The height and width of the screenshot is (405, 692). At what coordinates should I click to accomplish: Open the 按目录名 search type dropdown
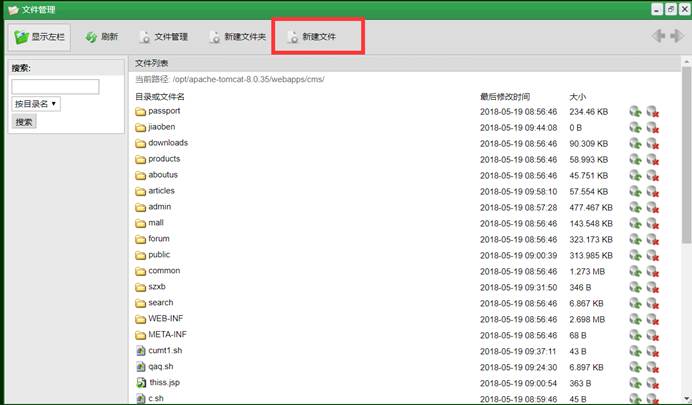tap(36, 104)
